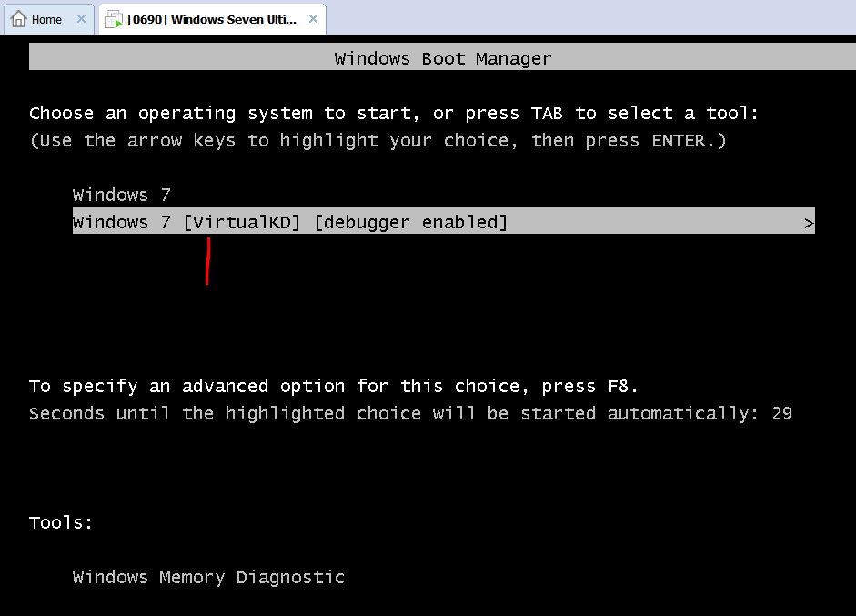Click the arrow keys instruction line
Screen dimensions: 856x616
pyautogui.click(x=378, y=140)
